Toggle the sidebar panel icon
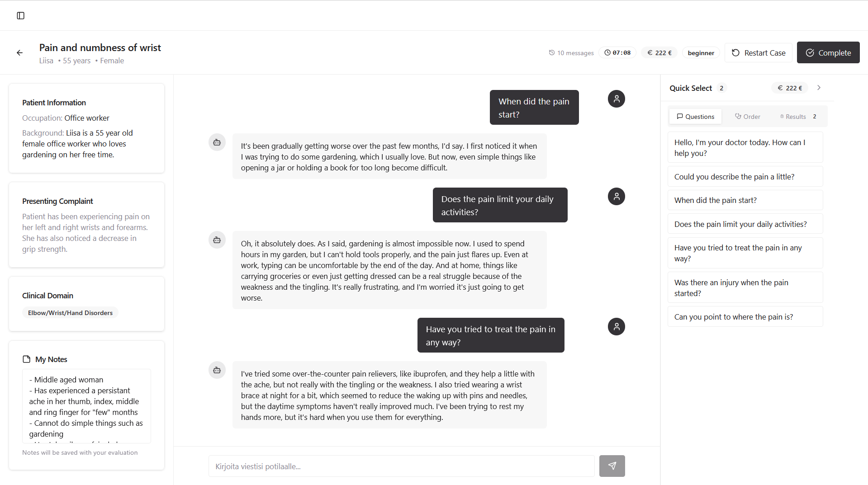The height and width of the screenshot is (485, 868). [20, 16]
